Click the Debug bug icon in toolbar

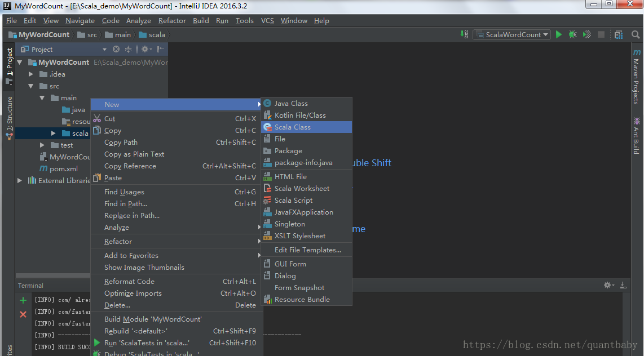[x=572, y=34]
